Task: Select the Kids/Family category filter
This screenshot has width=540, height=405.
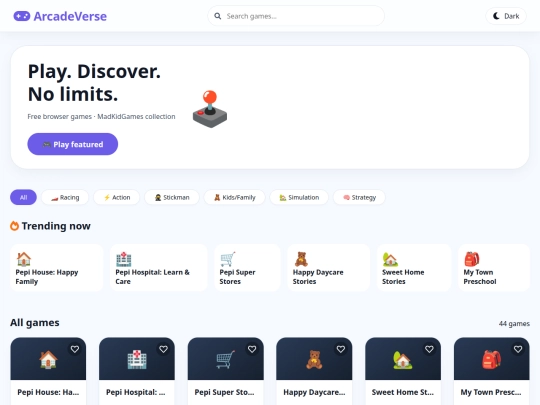Action: click(x=235, y=197)
